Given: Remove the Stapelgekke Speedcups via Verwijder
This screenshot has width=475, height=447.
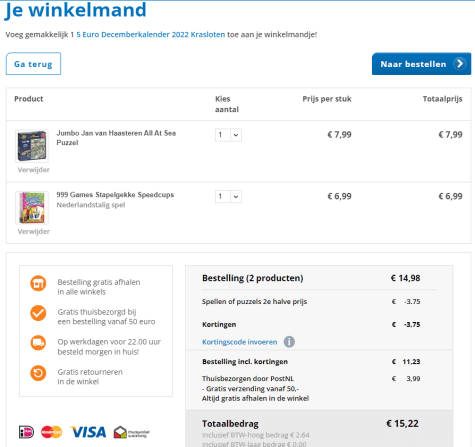Looking at the screenshot, I should click(34, 231).
